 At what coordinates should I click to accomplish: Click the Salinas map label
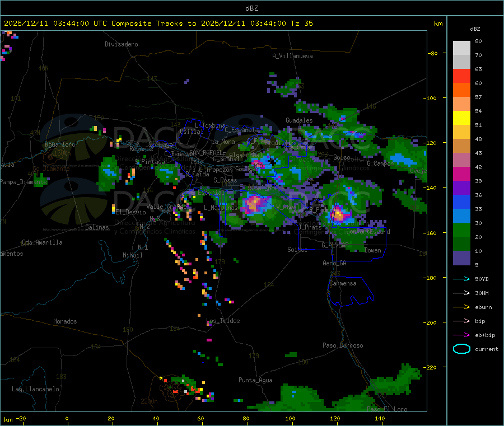coord(97,227)
